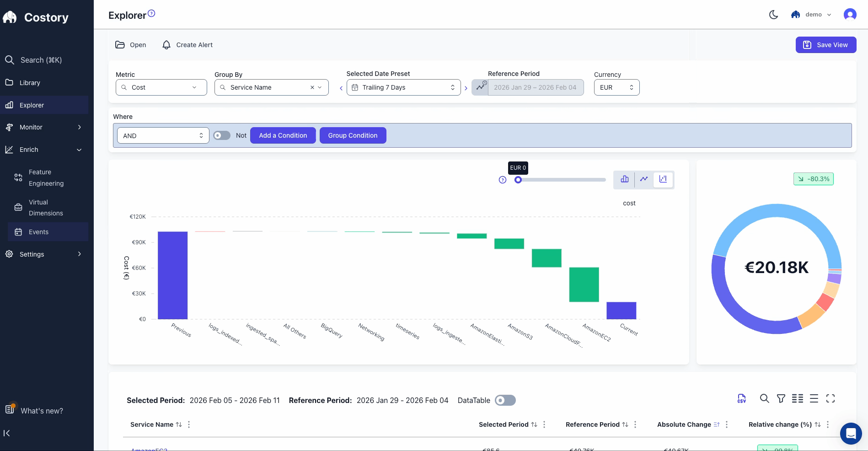The height and width of the screenshot is (451, 868).
Task: Select the waterfall chart view
Action: click(x=663, y=179)
